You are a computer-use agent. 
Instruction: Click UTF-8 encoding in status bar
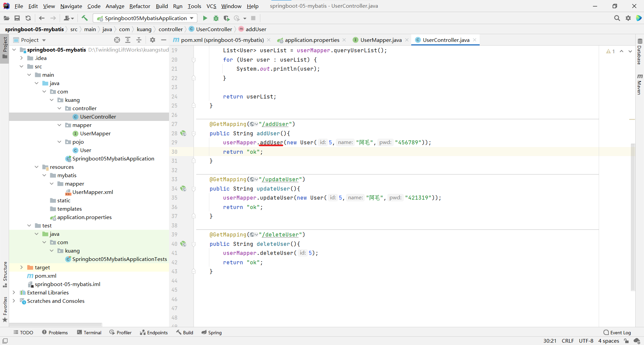(586, 341)
